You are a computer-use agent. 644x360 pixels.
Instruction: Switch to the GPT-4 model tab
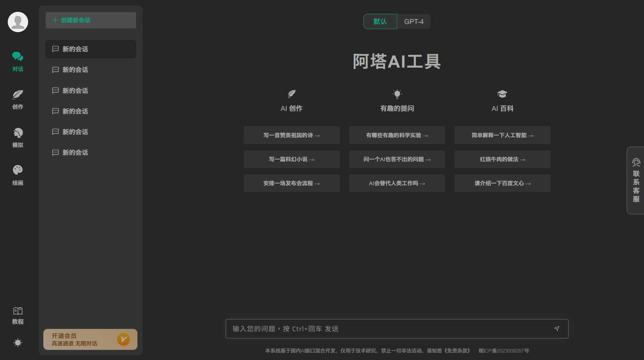click(414, 22)
